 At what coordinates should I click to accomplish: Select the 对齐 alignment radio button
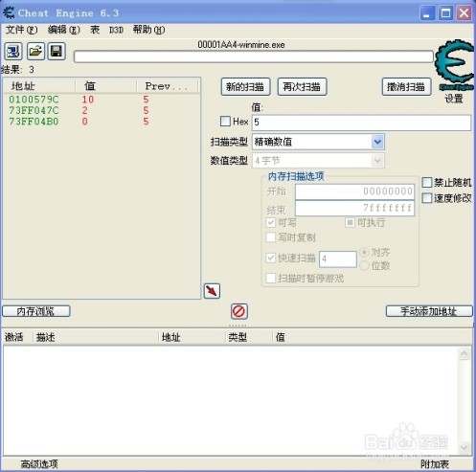[364, 253]
